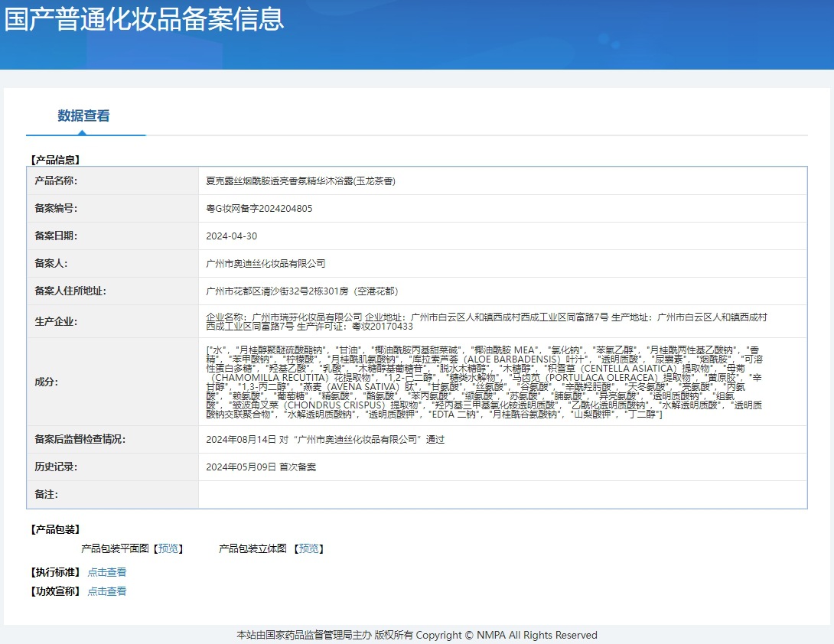Open 预览 link for 产品包装立体图
The height and width of the screenshot is (644, 834).
pos(308,548)
